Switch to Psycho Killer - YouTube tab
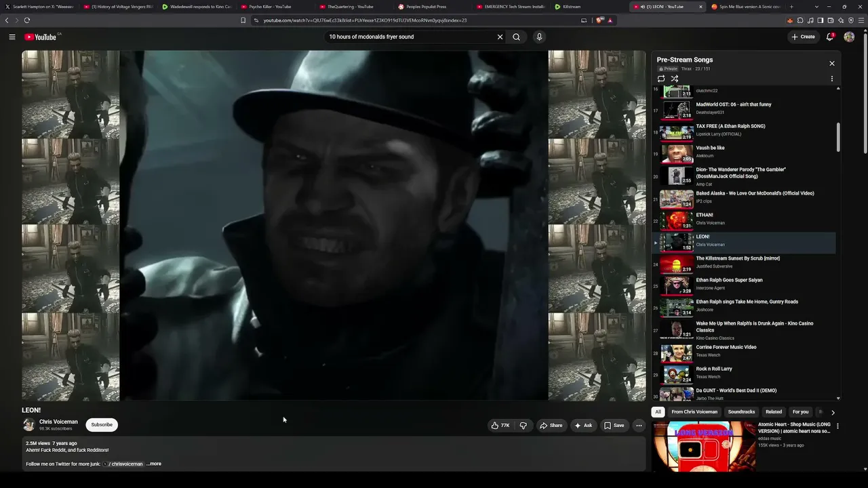The image size is (868, 488). (276, 7)
